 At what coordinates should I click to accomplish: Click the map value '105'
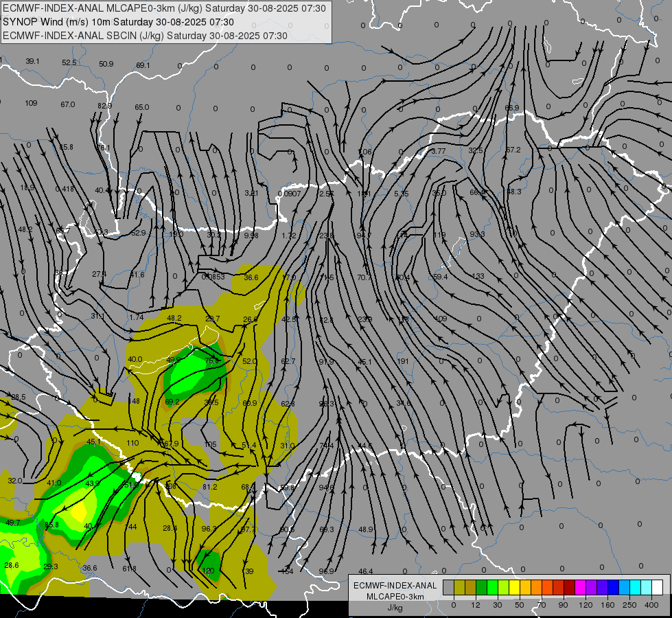point(211,444)
